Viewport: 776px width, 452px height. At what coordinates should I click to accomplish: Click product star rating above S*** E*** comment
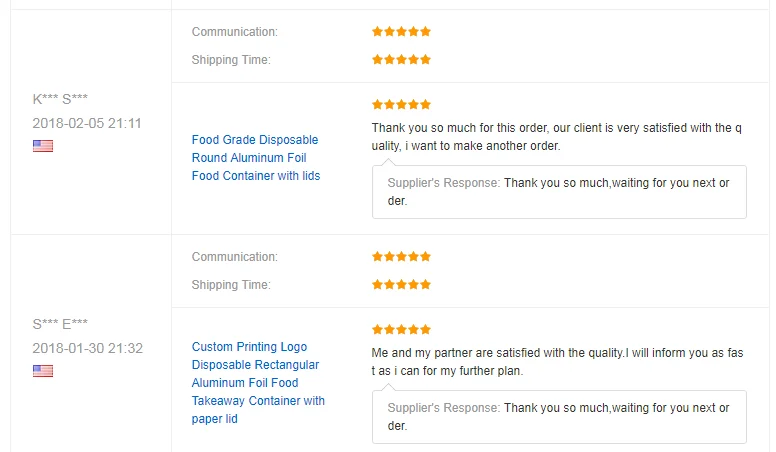(x=401, y=329)
